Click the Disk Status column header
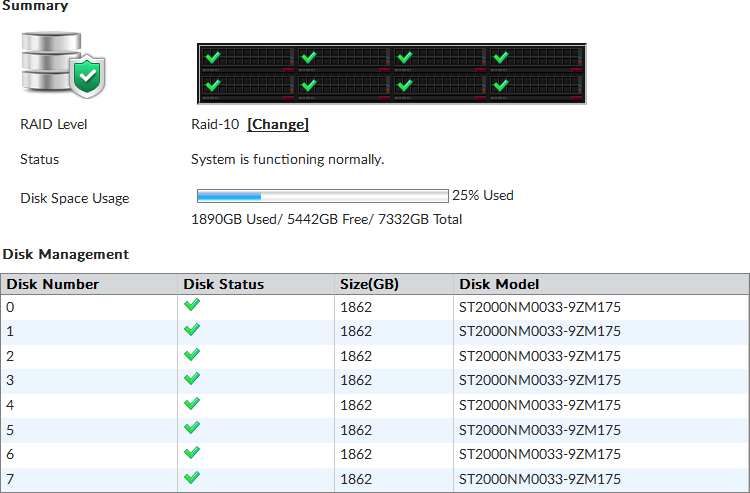 point(224,284)
